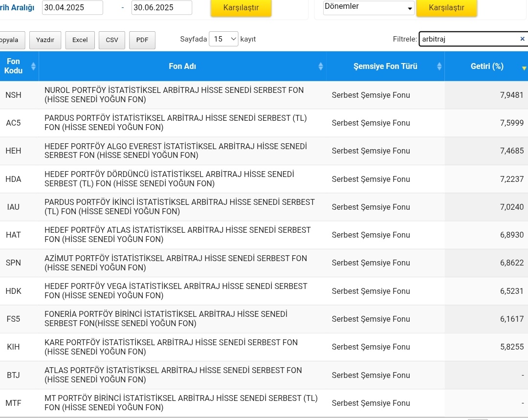Select fund code BTJ
Viewport: 528px width, 420px height.
(x=14, y=375)
